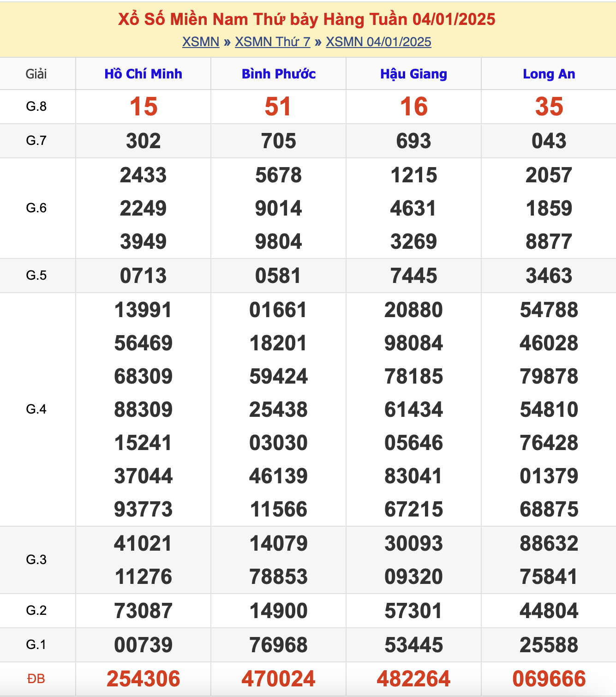Select the Giải column header
The width and height of the screenshot is (616, 697).
36,74
